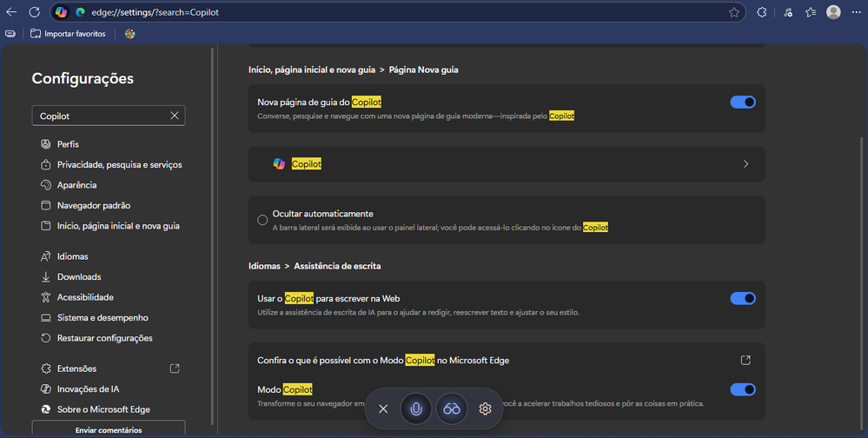Click the external link icon beside Extensões

[175, 368]
